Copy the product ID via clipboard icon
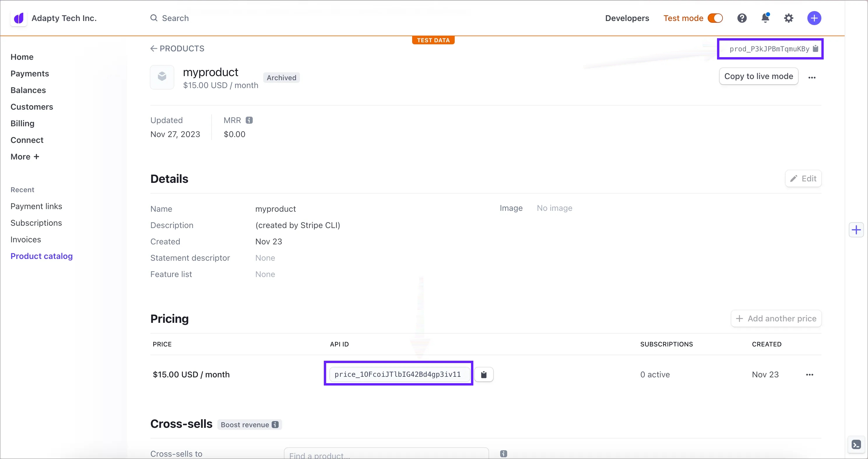The height and width of the screenshot is (459, 868). pos(816,49)
